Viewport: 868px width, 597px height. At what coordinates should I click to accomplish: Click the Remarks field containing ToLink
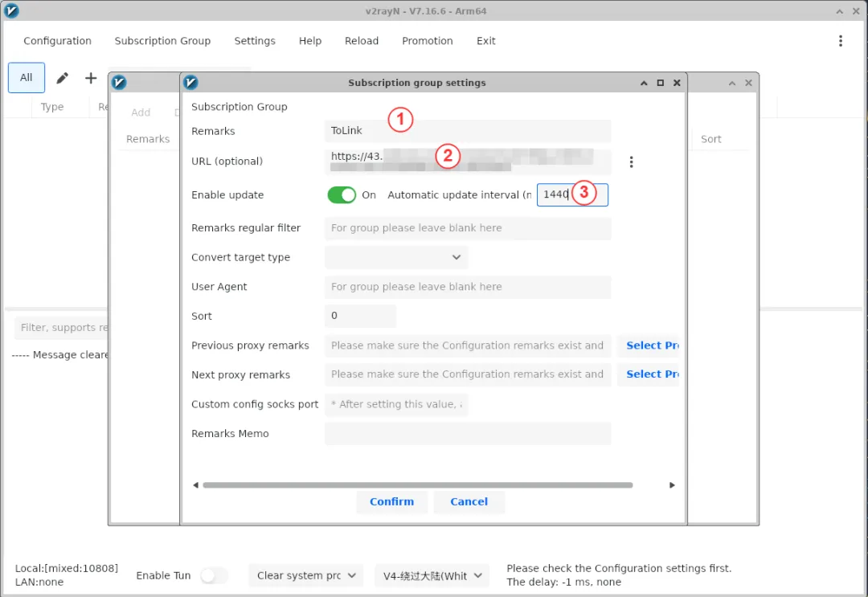468,131
